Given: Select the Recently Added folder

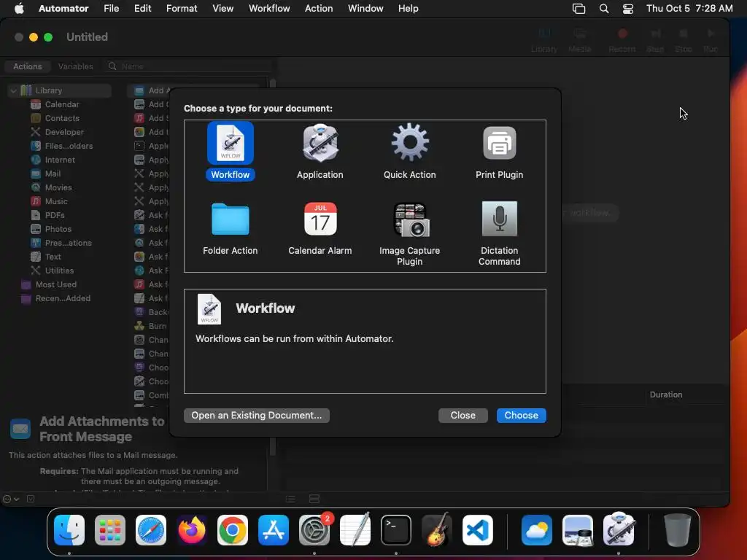Looking at the screenshot, I should [x=63, y=298].
